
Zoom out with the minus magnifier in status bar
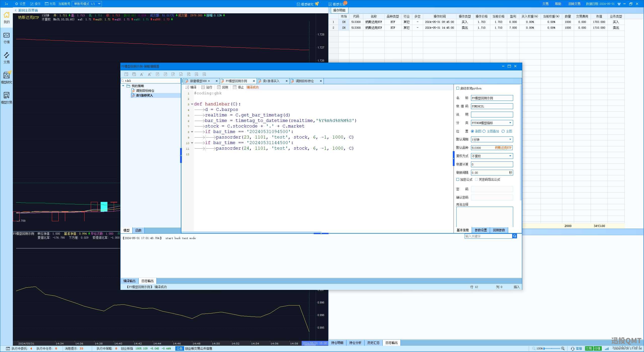pyautogui.click(x=534, y=348)
